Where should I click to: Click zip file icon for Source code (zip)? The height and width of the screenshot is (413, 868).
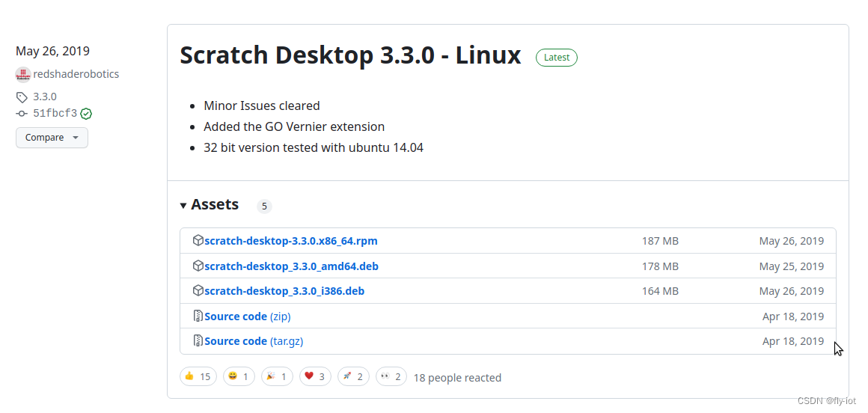click(x=198, y=316)
